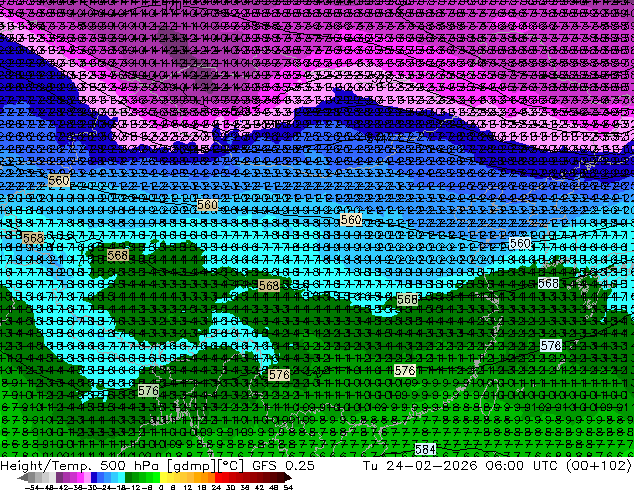Viewport: 634px width, 490px height.
Task: Click the '[°C]' unit label
Action: coord(231,465)
